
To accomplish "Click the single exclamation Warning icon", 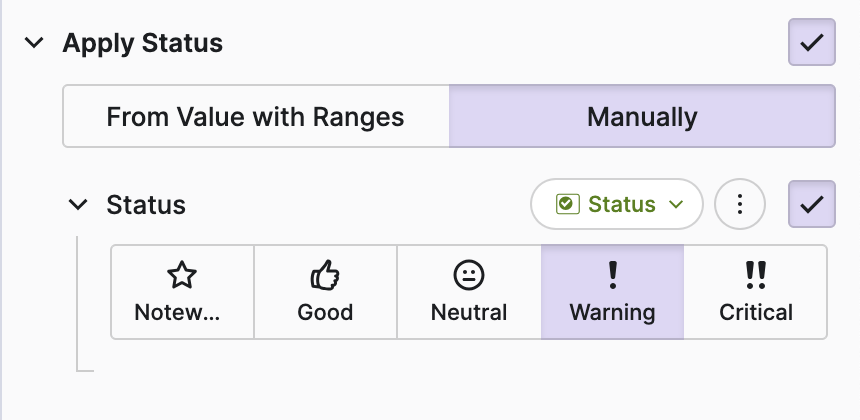I will tap(612, 274).
